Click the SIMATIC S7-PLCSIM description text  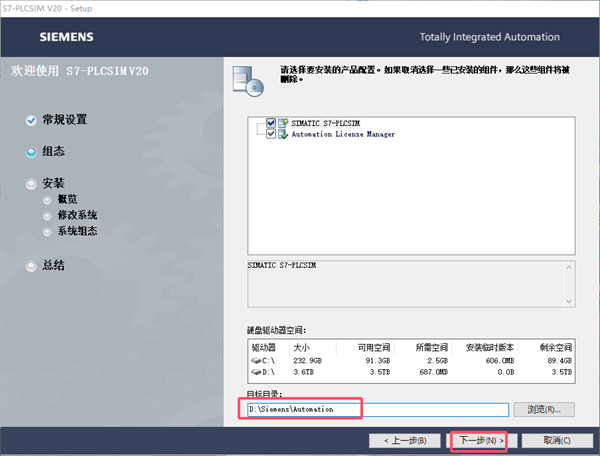point(282,265)
